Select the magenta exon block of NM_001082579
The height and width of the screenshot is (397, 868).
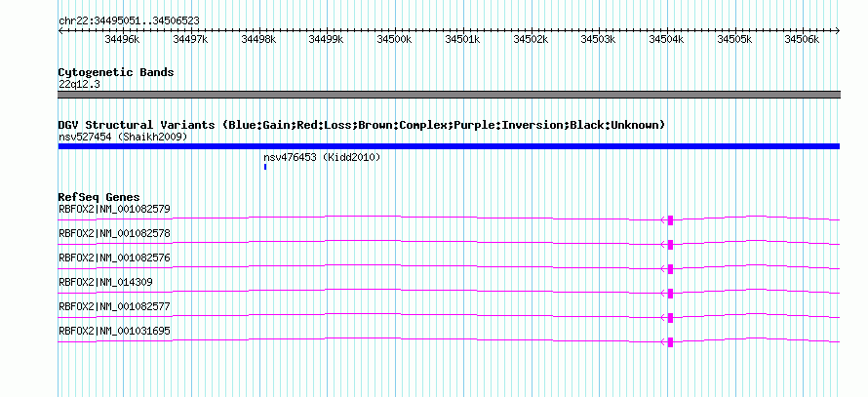coord(670,220)
